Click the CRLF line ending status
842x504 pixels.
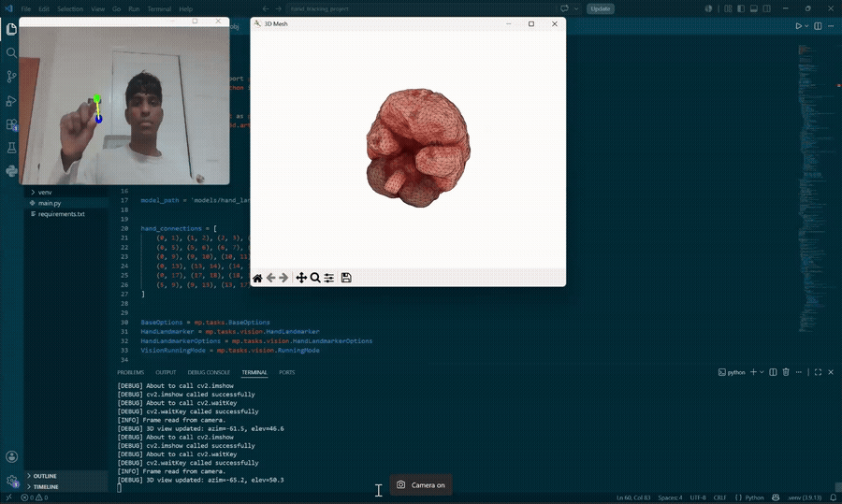[x=720, y=497]
